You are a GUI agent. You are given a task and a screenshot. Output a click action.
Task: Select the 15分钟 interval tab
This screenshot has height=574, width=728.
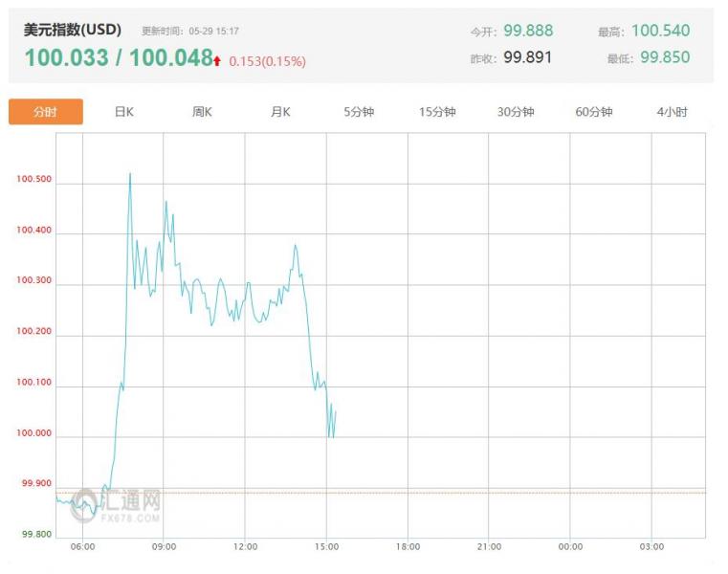click(437, 112)
